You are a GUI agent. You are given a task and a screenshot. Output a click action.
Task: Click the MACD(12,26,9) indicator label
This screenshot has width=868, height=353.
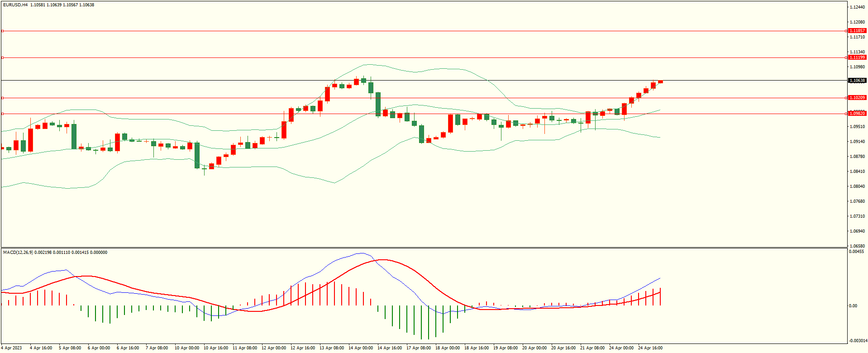[x=18, y=253]
